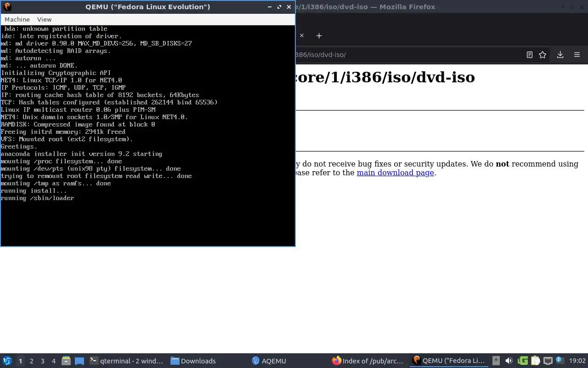Open a new Firefox tab
The image size is (588, 368).
pyautogui.click(x=319, y=35)
